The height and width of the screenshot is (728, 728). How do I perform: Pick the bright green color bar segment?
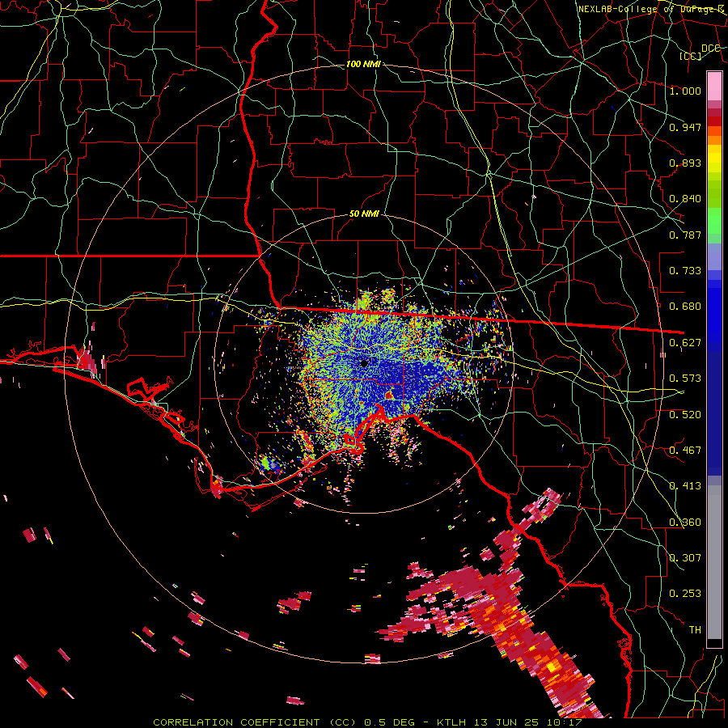pos(714,221)
